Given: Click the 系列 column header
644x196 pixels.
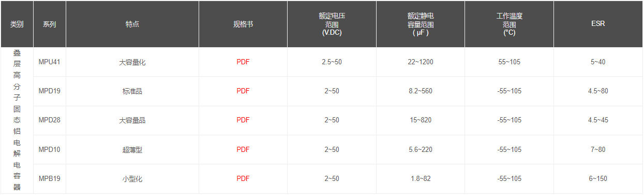Looking at the screenshot, I should tap(50, 24).
